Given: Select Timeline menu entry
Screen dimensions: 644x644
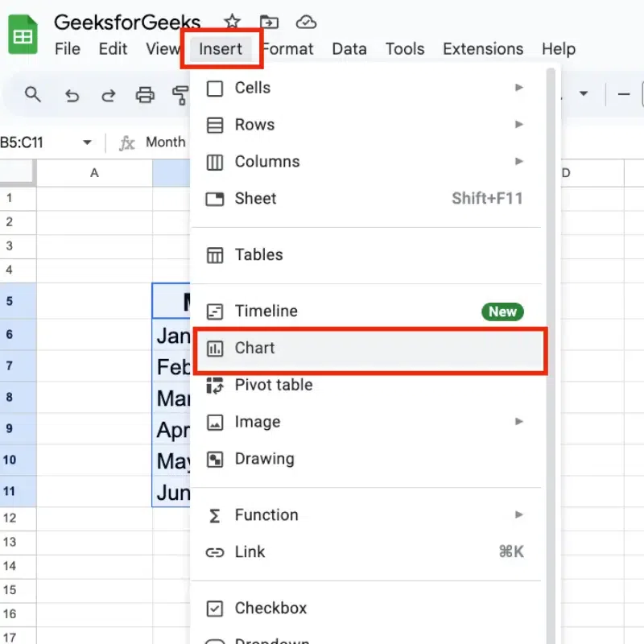Looking at the screenshot, I should coord(369,312).
